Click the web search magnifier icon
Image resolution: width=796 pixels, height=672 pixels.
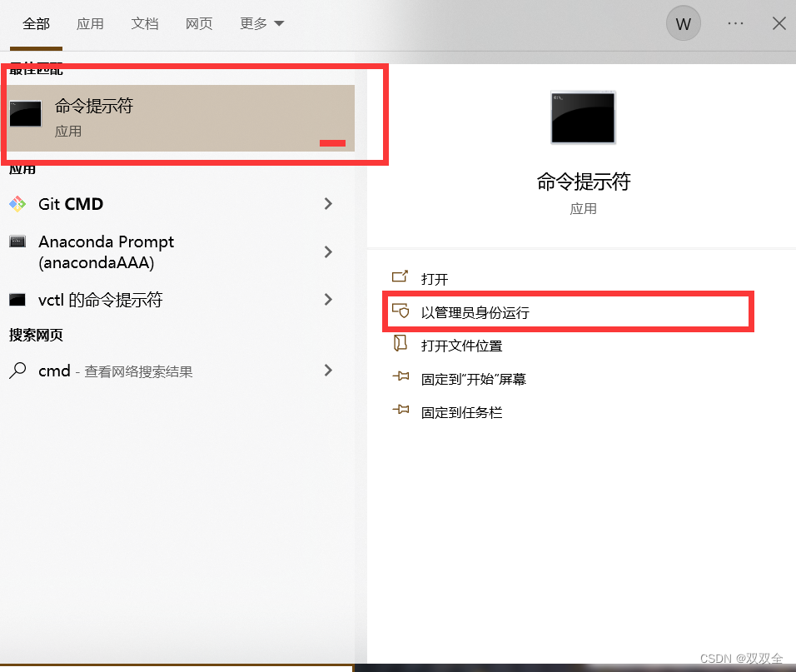click(17, 371)
